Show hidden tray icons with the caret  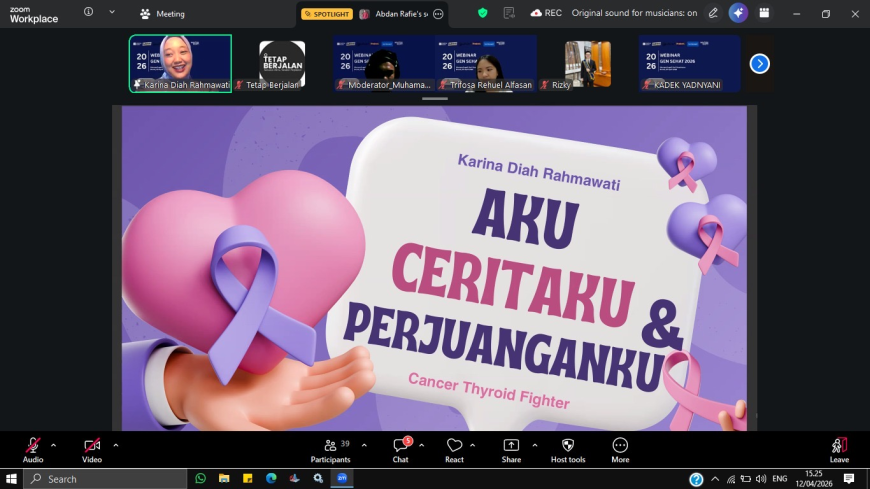(715, 479)
